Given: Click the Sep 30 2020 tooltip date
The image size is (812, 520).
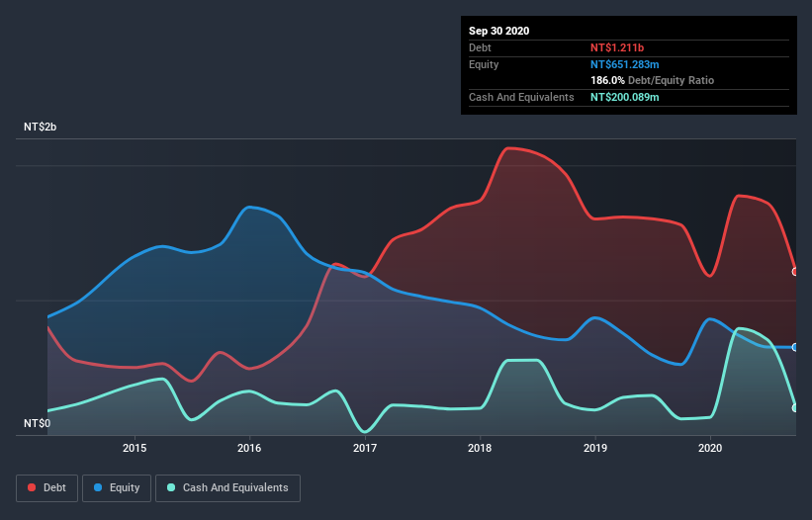Looking at the screenshot, I should tap(498, 31).
